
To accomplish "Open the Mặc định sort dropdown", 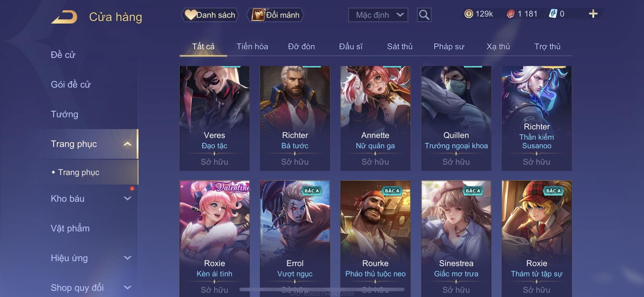I will (x=378, y=15).
